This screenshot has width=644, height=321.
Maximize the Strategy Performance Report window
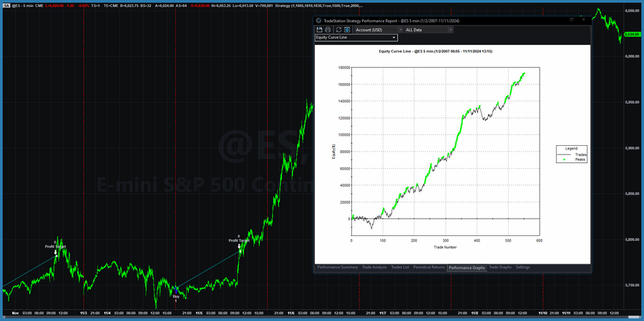[x=572, y=20]
